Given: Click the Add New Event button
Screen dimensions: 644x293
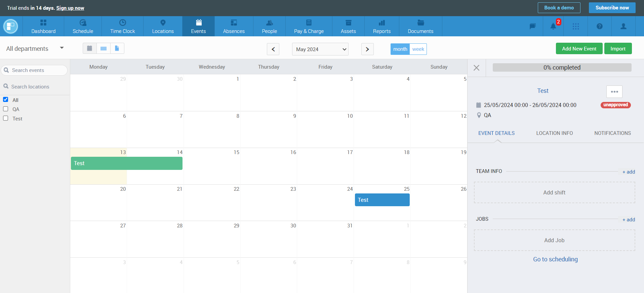Looking at the screenshot, I should click(579, 48).
